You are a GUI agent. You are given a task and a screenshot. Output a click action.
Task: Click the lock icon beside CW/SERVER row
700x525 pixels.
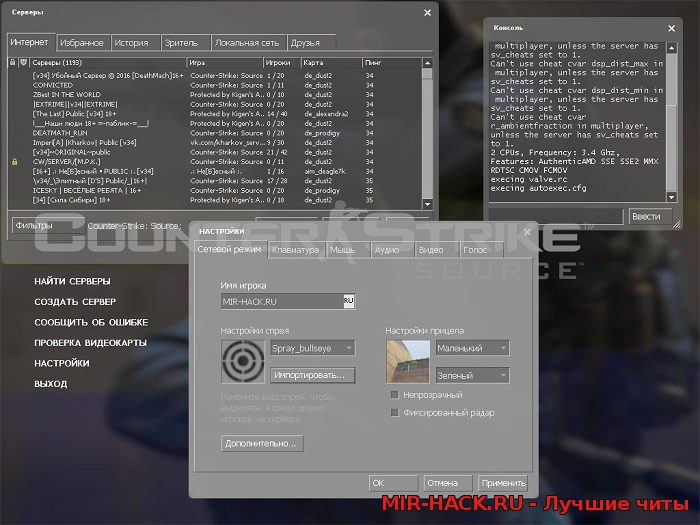[14, 160]
